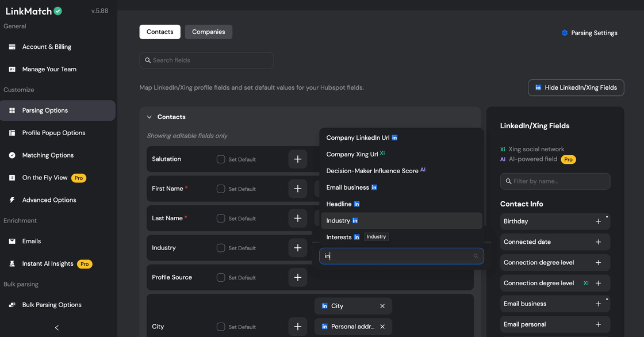Image resolution: width=644 pixels, height=337 pixels.
Task: Collapse the sidebar with the arrow
Action: 57,328
